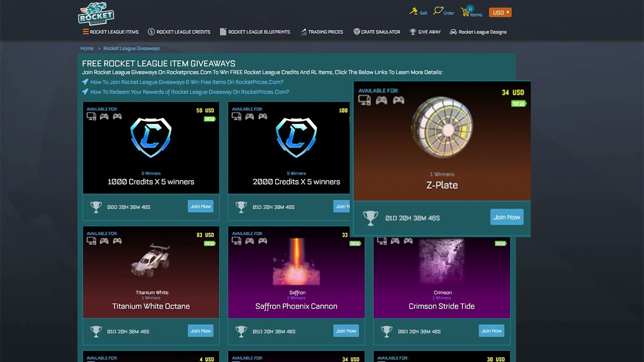Click the trophy icon on 2000 Credits card

[x=241, y=207]
